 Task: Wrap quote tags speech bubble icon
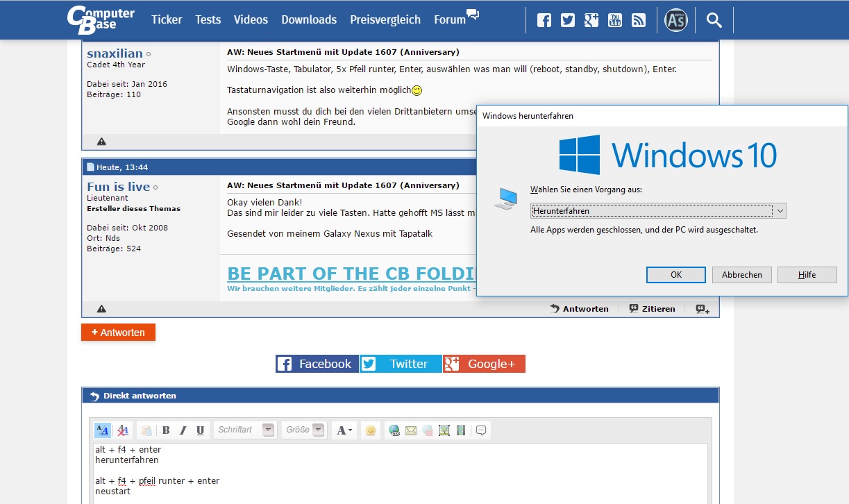(x=481, y=430)
